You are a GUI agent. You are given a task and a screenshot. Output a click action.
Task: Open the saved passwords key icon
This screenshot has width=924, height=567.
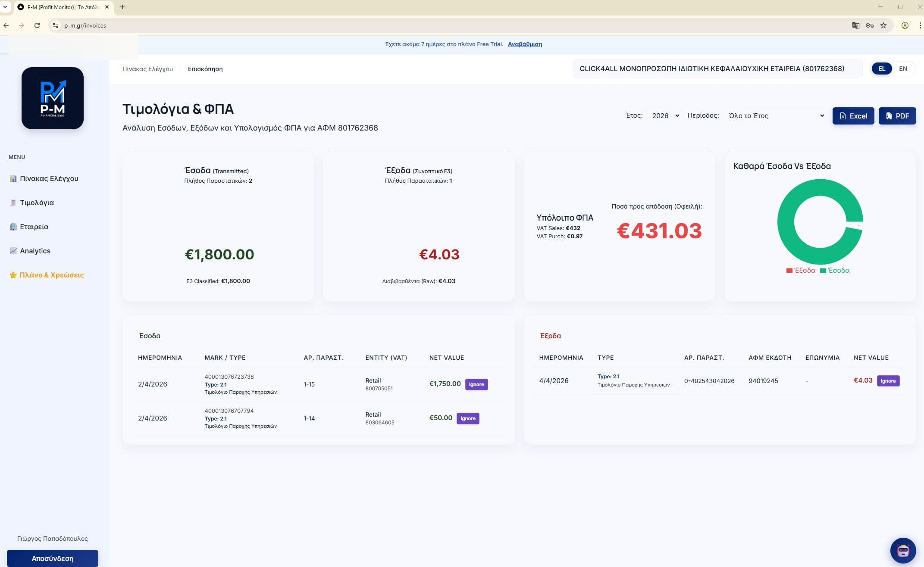pos(870,25)
